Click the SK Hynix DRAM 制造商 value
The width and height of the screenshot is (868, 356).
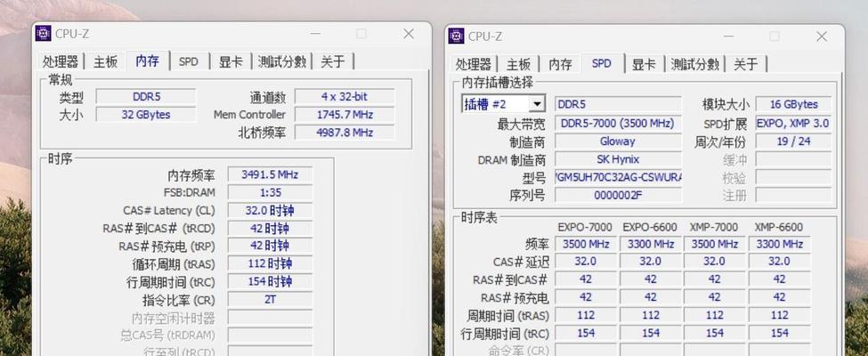click(x=618, y=159)
